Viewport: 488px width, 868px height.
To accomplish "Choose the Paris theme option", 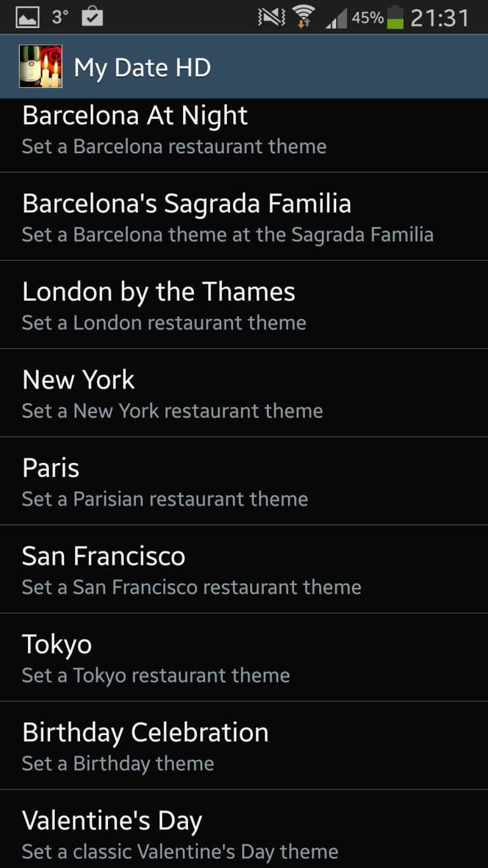I will point(244,482).
